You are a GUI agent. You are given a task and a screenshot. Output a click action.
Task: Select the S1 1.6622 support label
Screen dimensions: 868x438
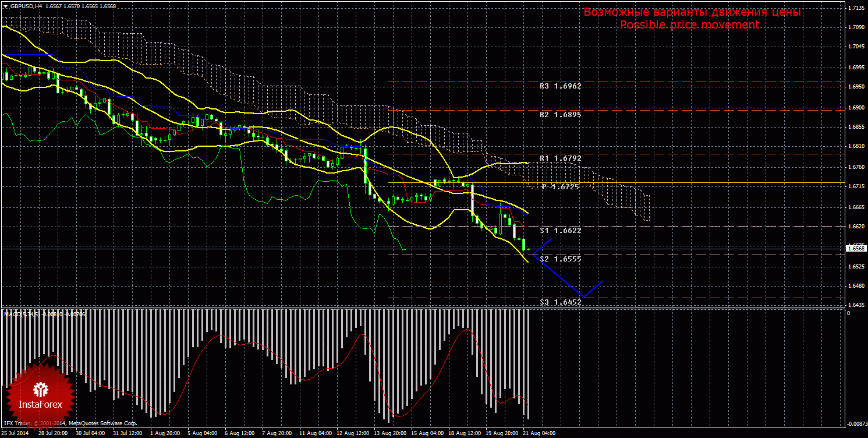tap(560, 230)
